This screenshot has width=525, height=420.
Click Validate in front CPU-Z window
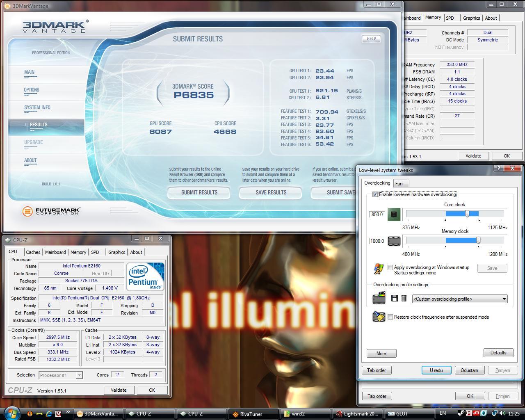(x=119, y=390)
